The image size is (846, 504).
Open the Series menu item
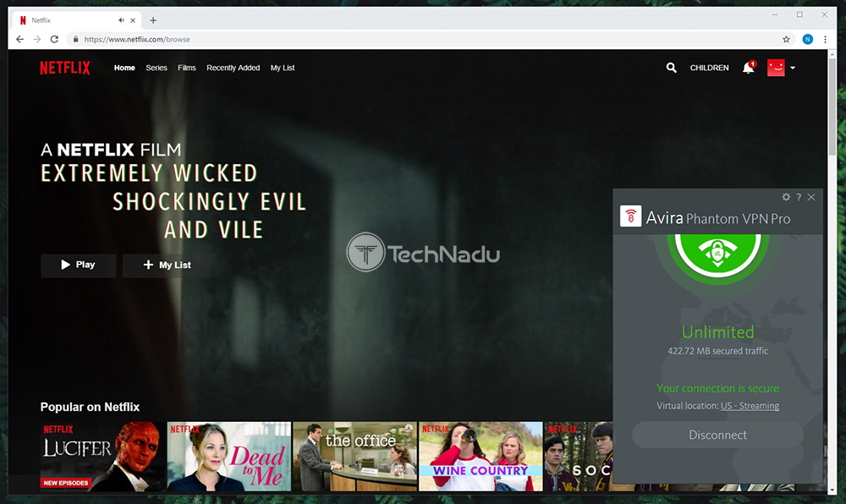click(157, 68)
